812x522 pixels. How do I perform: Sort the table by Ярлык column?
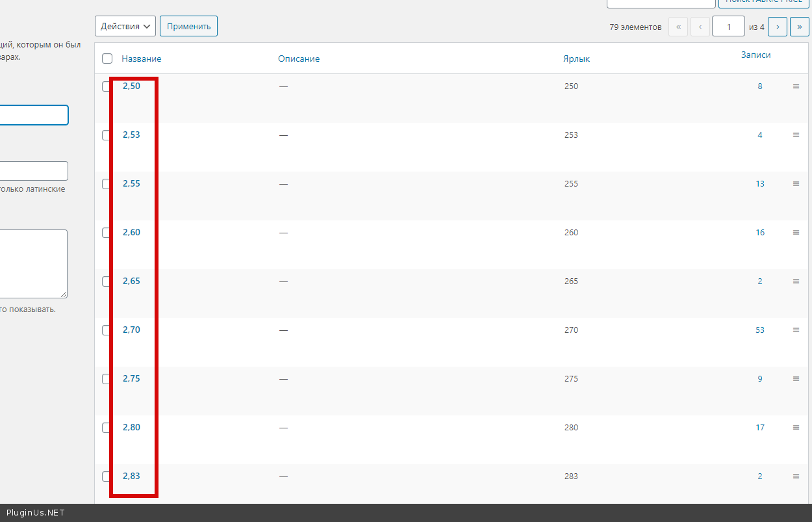(x=576, y=59)
